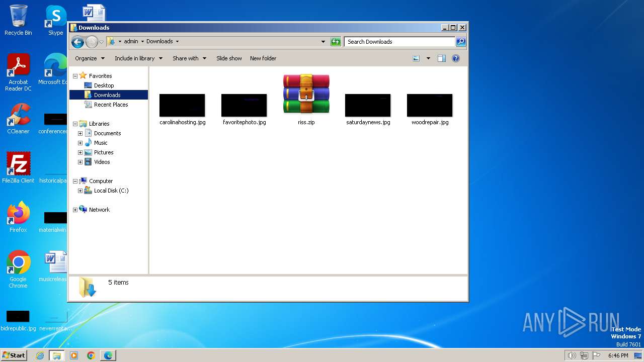The height and width of the screenshot is (362, 644).
Task: Open the Organize menu
Action: pyautogui.click(x=90, y=58)
